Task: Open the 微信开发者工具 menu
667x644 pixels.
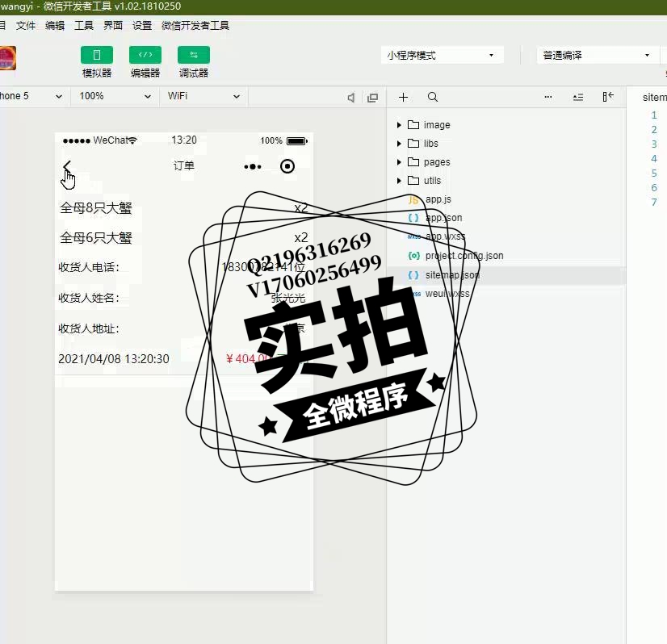Action: (195, 26)
